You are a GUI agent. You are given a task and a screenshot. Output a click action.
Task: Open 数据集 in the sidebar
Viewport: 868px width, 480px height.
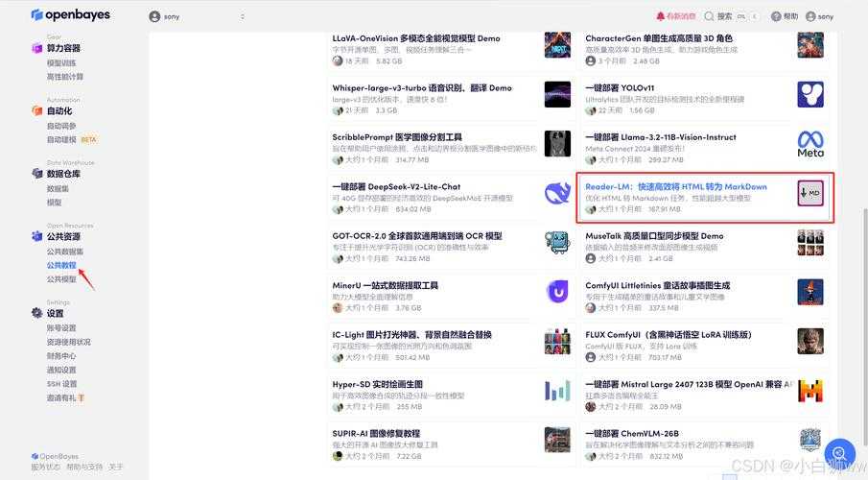pyautogui.click(x=58, y=188)
